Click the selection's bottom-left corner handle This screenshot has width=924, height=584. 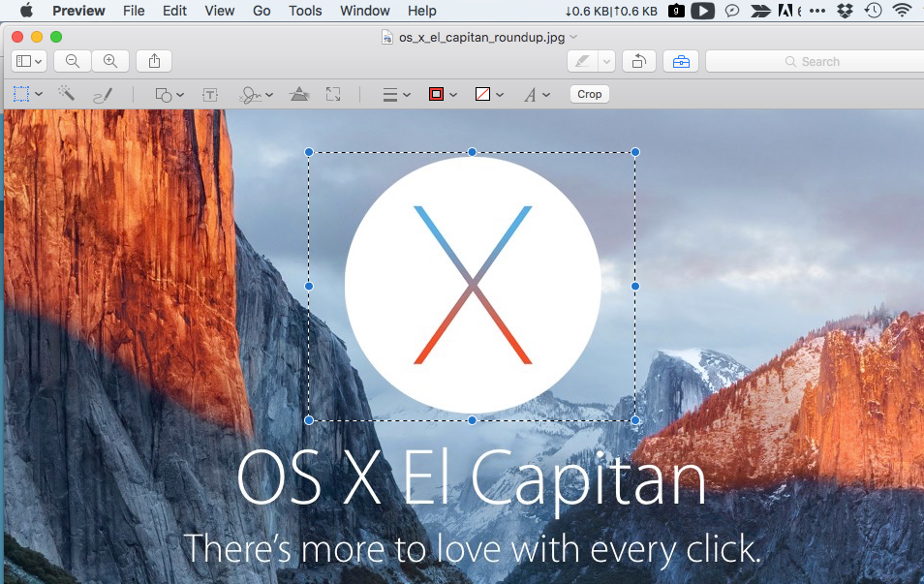point(309,420)
